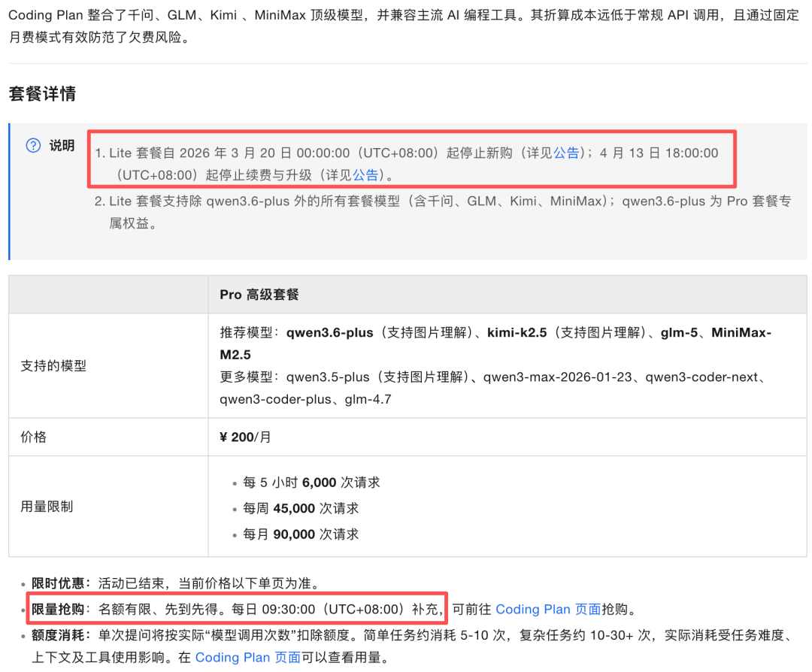
Task: Click the question mark icon beside 说明
Action: tap(33, 146)
